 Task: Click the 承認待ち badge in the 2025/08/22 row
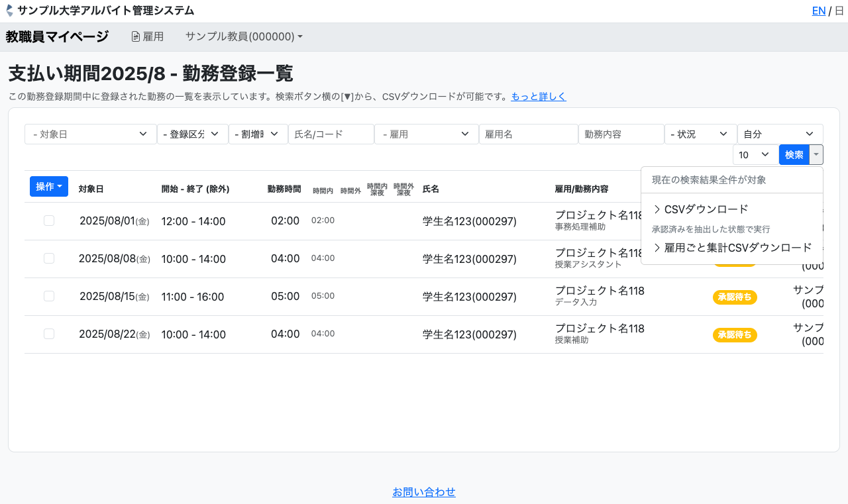735,335
